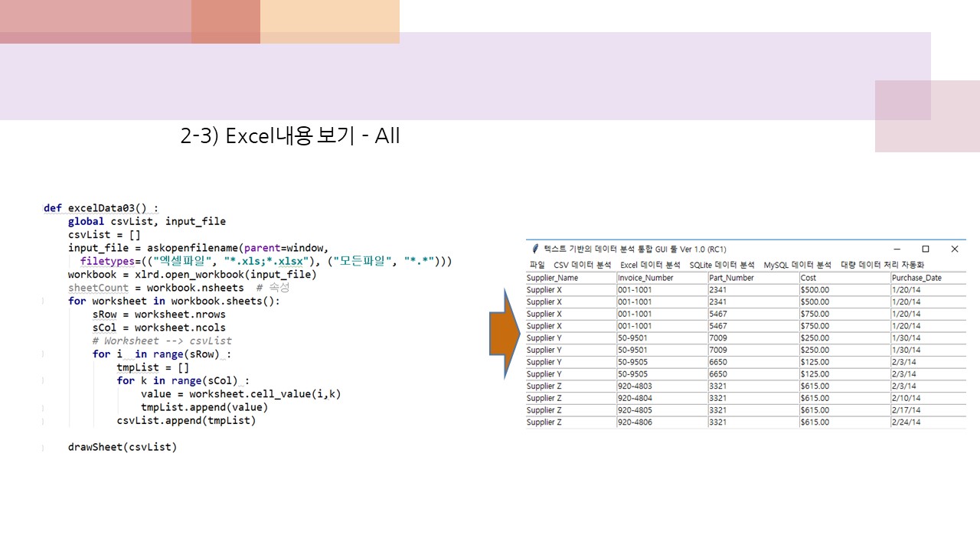
Task: Click the 'global csvList, input_file' code line
Action: pos(147,221)
